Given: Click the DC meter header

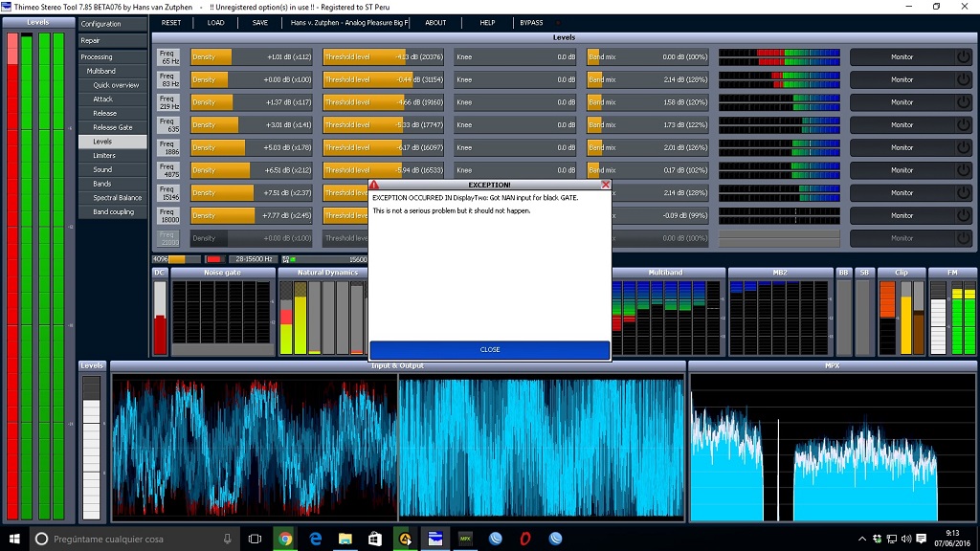Looking at the screenshot, I should click(x=160, y=273).
